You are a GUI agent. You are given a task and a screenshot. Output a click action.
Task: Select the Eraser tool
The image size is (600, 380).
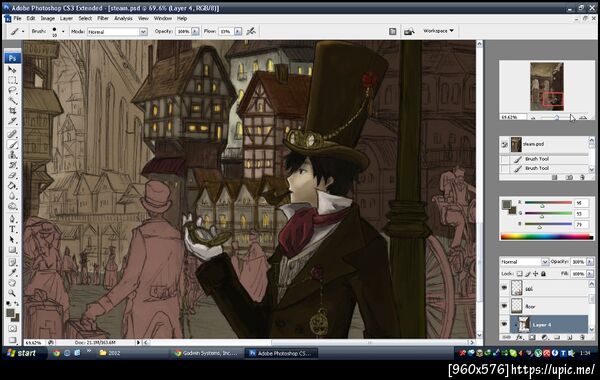coord(12,176)
